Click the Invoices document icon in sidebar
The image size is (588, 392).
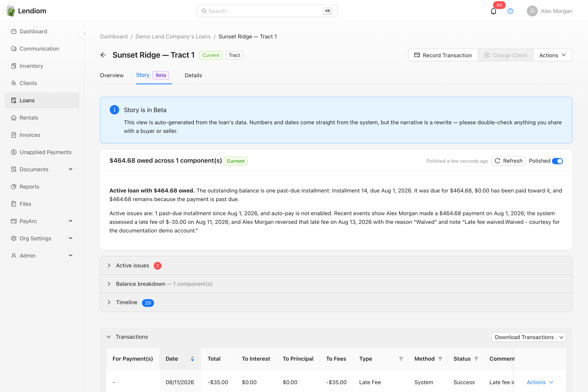click(x=14, y=135)
